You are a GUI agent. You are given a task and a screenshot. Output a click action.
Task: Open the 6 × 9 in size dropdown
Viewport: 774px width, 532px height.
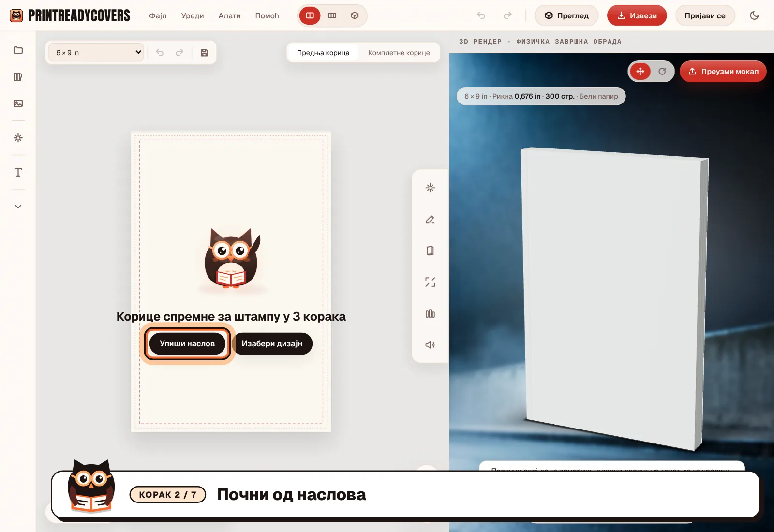pyautogui.click(x=97, y=53)
